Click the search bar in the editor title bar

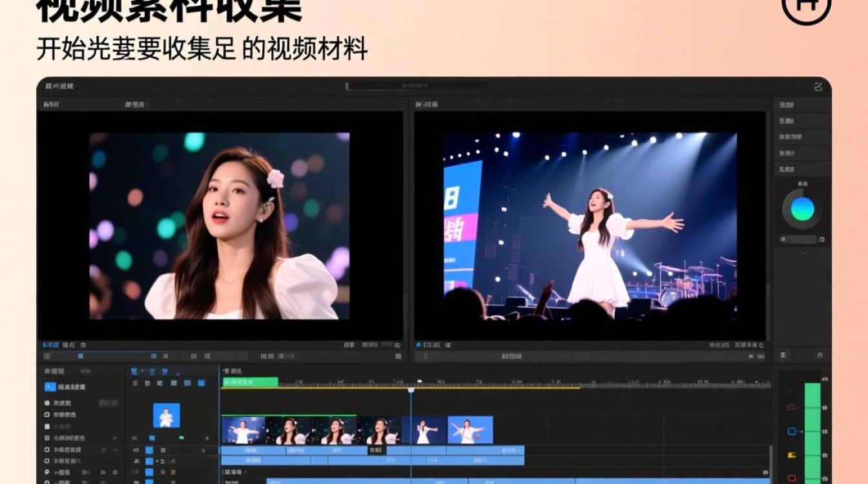417,86
